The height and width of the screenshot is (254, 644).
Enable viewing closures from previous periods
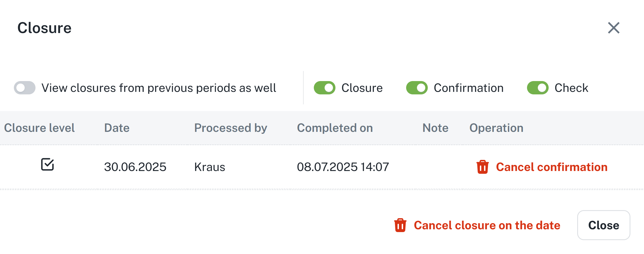tap(25, 88)
